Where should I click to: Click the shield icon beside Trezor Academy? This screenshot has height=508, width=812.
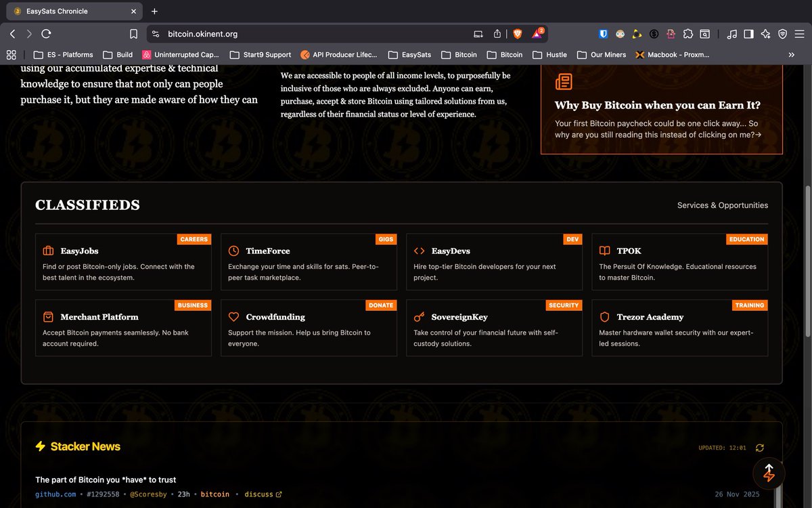click(604, 317)
